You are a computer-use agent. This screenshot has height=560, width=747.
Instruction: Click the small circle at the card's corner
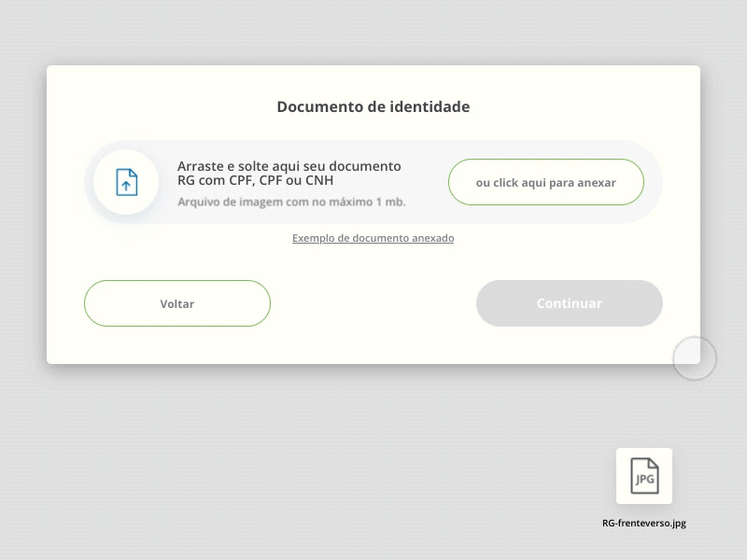[694, 357]
